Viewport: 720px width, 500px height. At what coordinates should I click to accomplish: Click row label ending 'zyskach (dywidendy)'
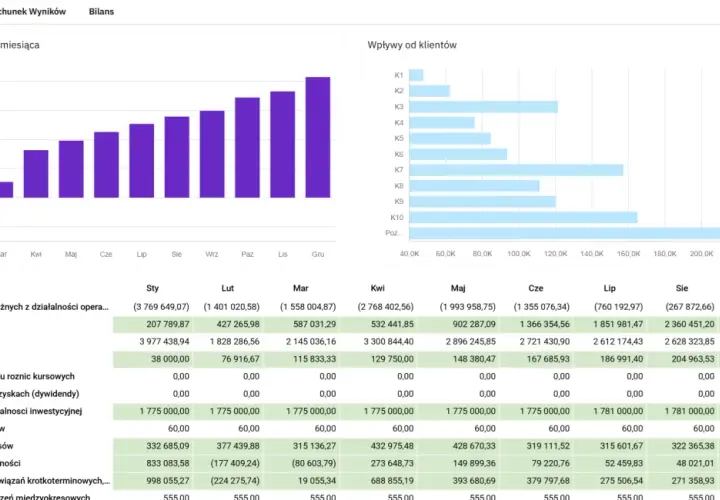pos(39,394)
